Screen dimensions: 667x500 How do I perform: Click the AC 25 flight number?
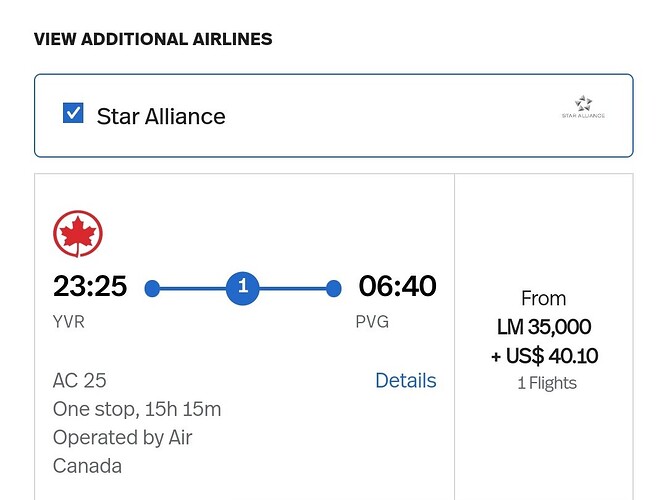pos(80,380)
